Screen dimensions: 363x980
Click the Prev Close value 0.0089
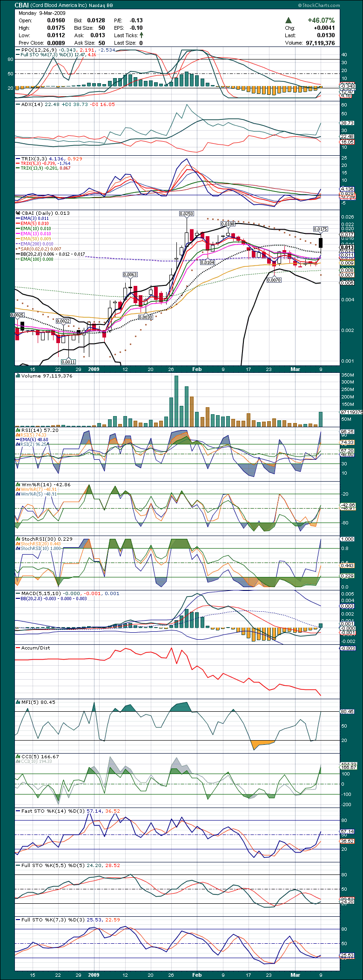pos(56,43)
